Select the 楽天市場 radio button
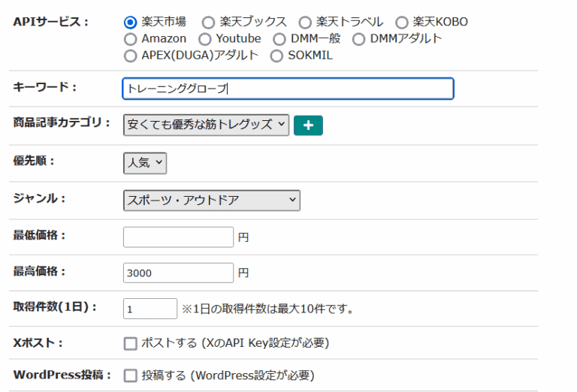The image size is (577, 392). [130, 23]
